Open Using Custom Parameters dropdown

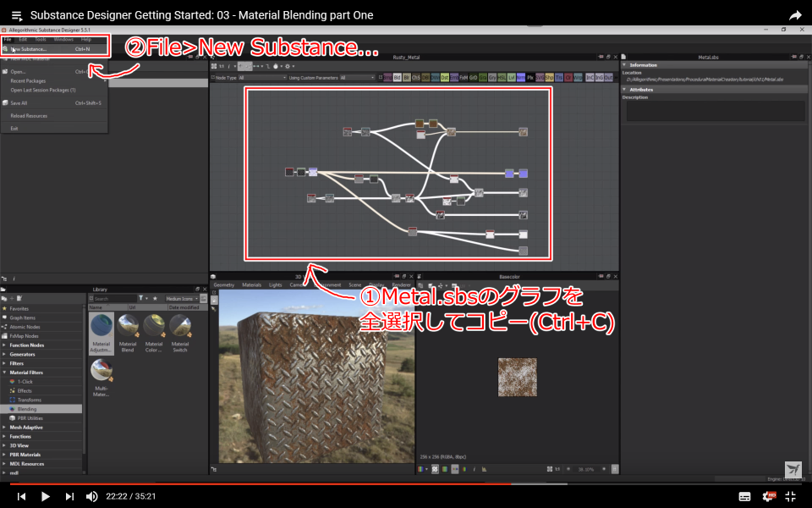357,78
